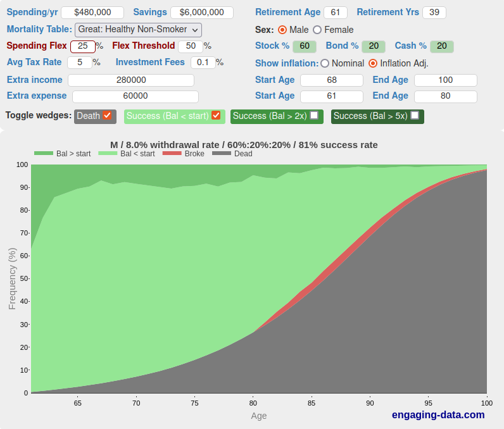This screenshot has height=429, width=504.
Task: Edit the Spending Flex percentage field
Action: coord(82,46)
